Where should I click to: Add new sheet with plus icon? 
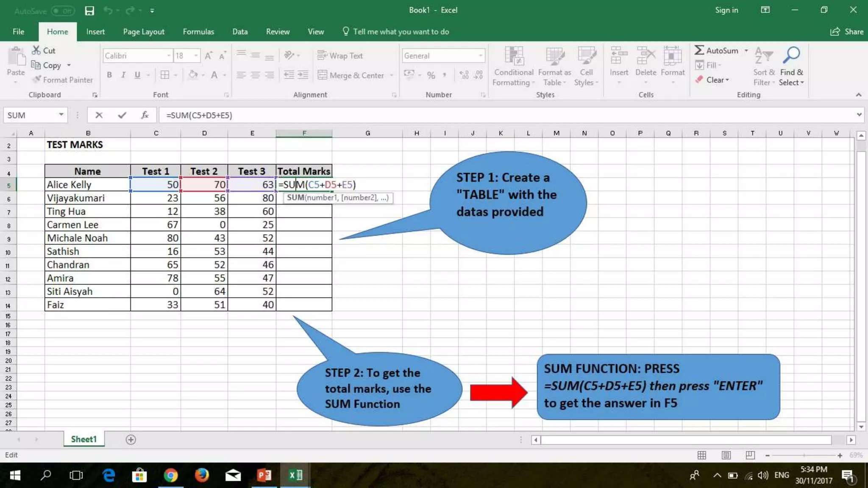click(x=131, y=440)
